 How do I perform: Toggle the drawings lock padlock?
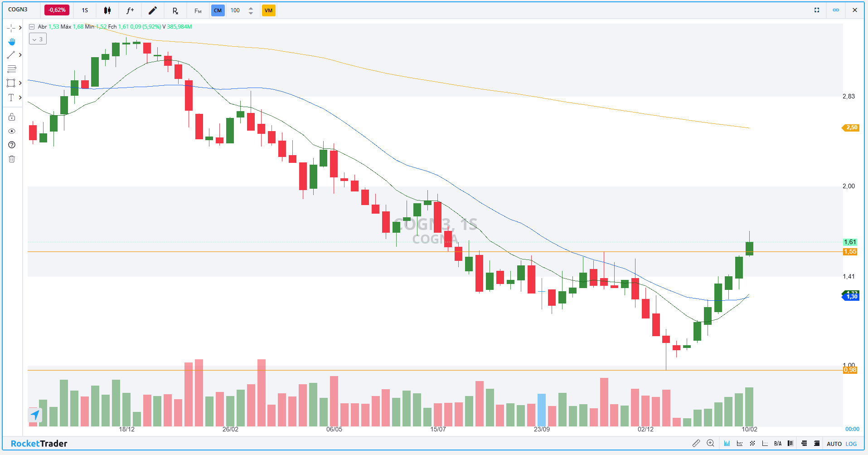12,117
